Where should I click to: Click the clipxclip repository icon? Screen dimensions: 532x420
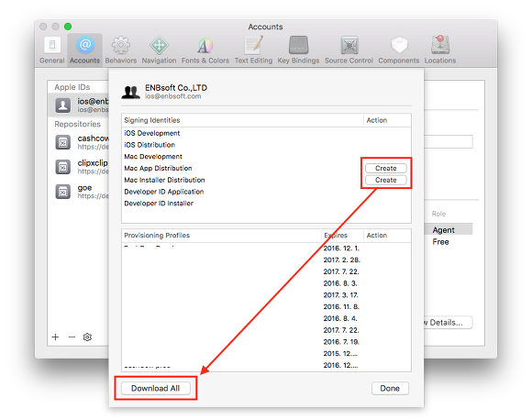tap(63, 167)
